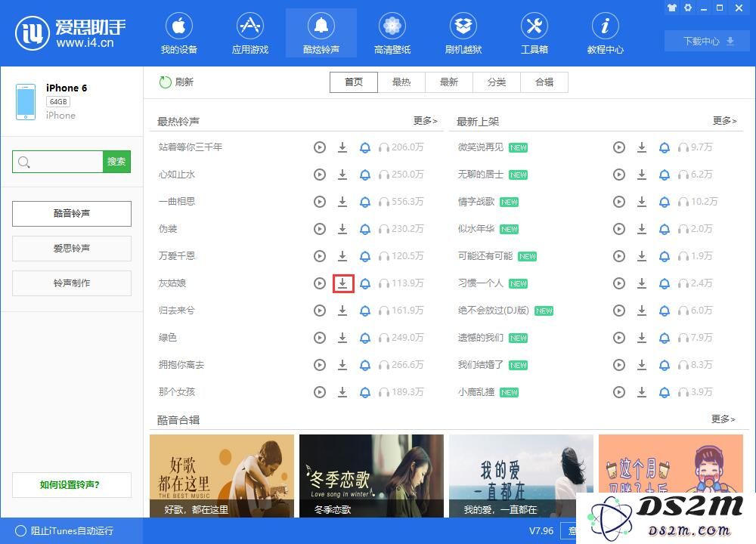Screen dimensions: 756x544
Task: Click the green 搜索 button
Action: [x=116, y=162]
